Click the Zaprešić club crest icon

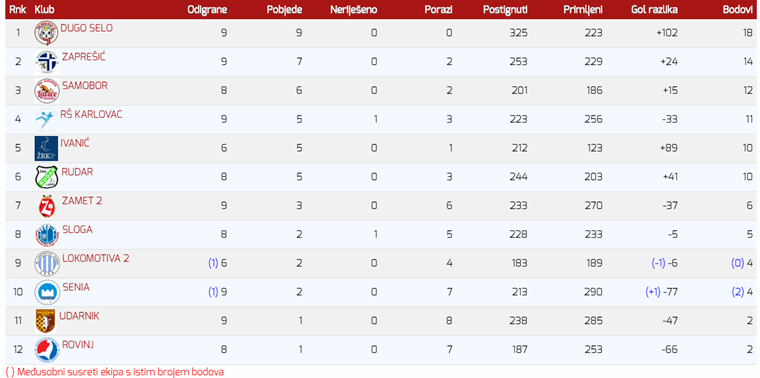[47, 62]
